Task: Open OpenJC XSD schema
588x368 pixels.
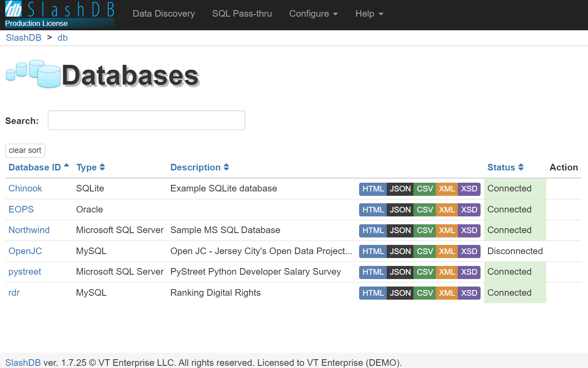Action: [x=469, y=251]
